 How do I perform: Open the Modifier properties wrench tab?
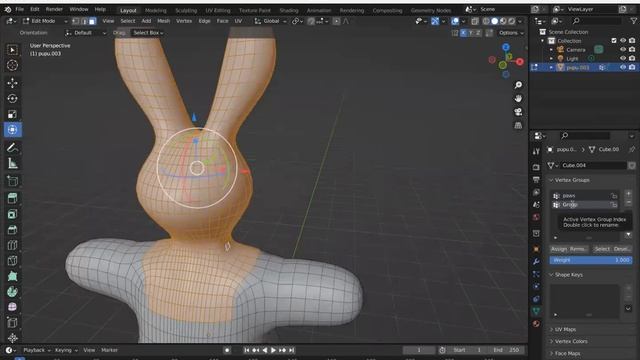(536, 262)
